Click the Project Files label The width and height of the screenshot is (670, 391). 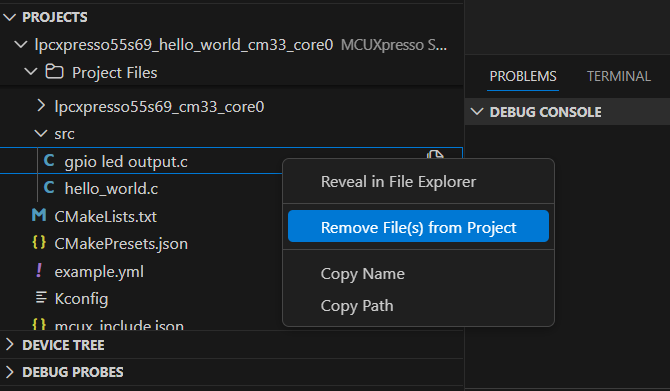[x=115, y=73]
